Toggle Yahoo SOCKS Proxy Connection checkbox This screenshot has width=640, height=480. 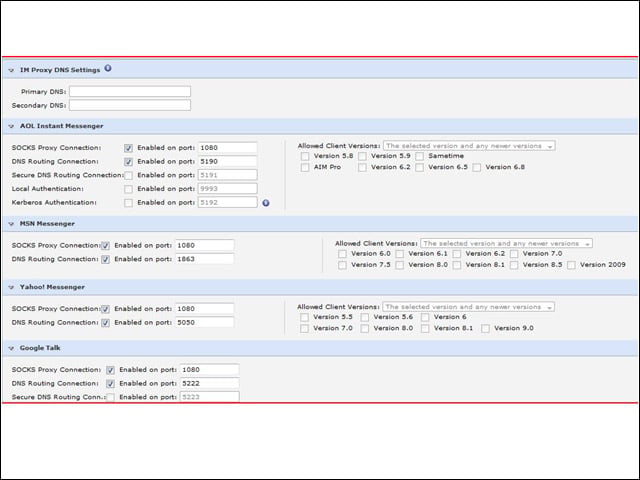tap(105, 309)
